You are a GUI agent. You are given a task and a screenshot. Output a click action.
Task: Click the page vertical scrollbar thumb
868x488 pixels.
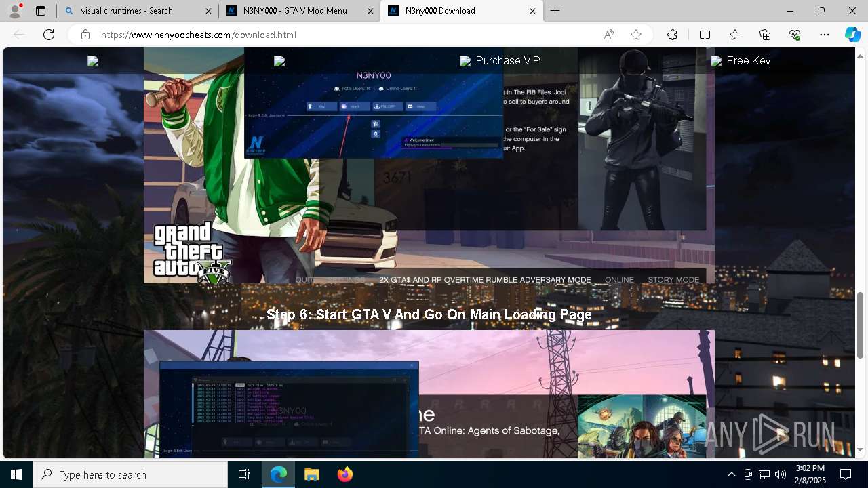[x=861, y=325]
